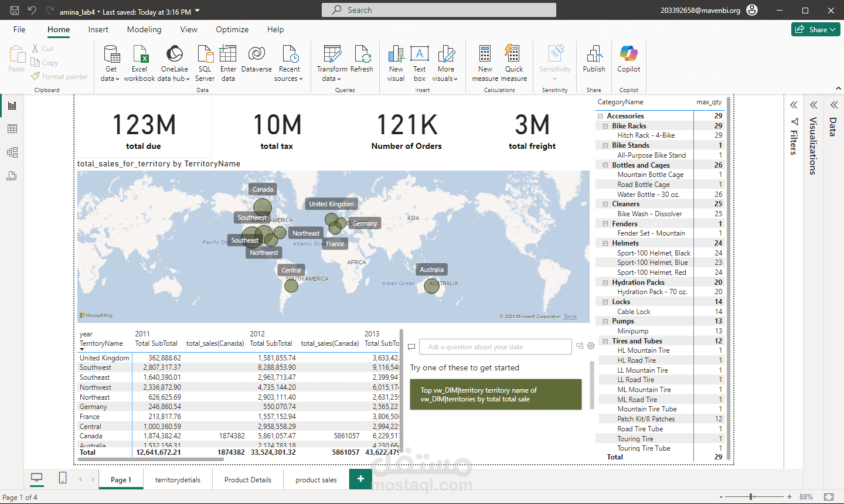Launch the Copilot pane

click(629, 59)
